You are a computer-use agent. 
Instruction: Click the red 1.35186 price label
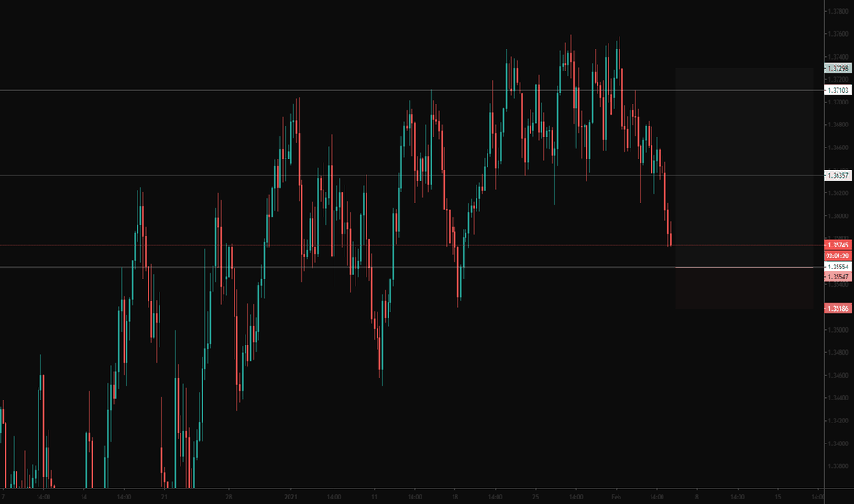tap(838, 309)
